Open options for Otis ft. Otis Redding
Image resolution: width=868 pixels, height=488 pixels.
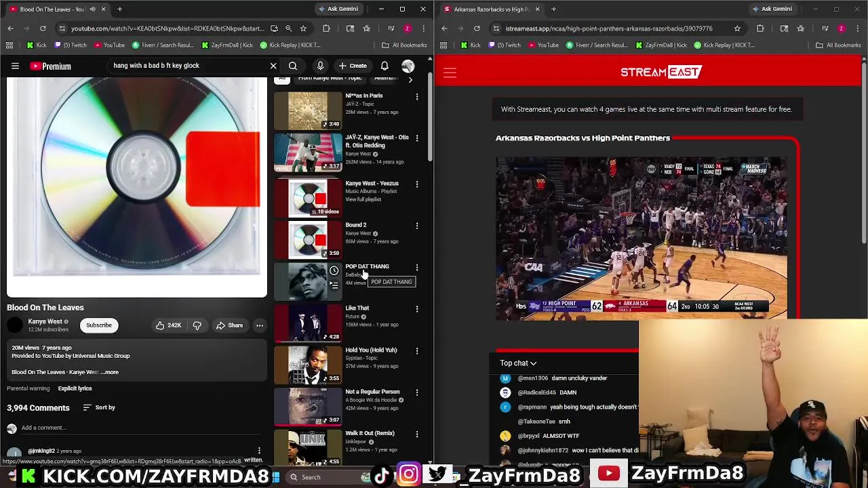pyautogui.click(x=417, y=138)
